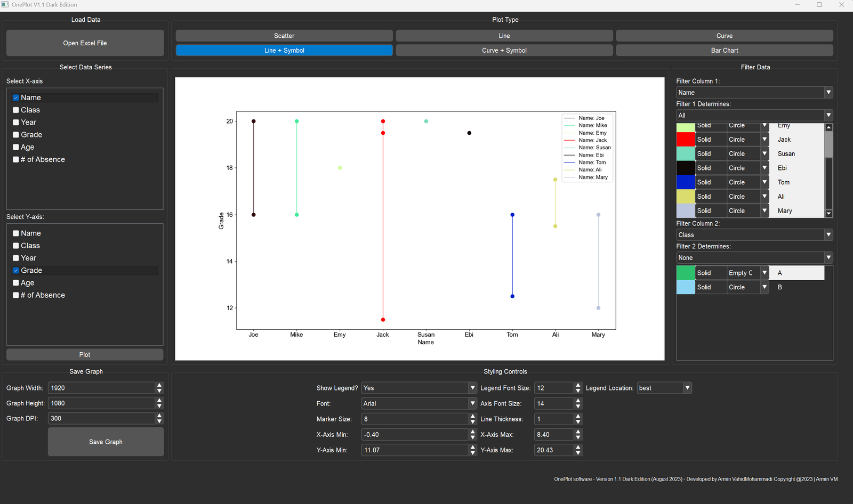Image resolution: width=853 pixels, height=504 pixels.
Task: Expand Filter Column 1 Name dropdown
Action: click(x=828, y=93)
